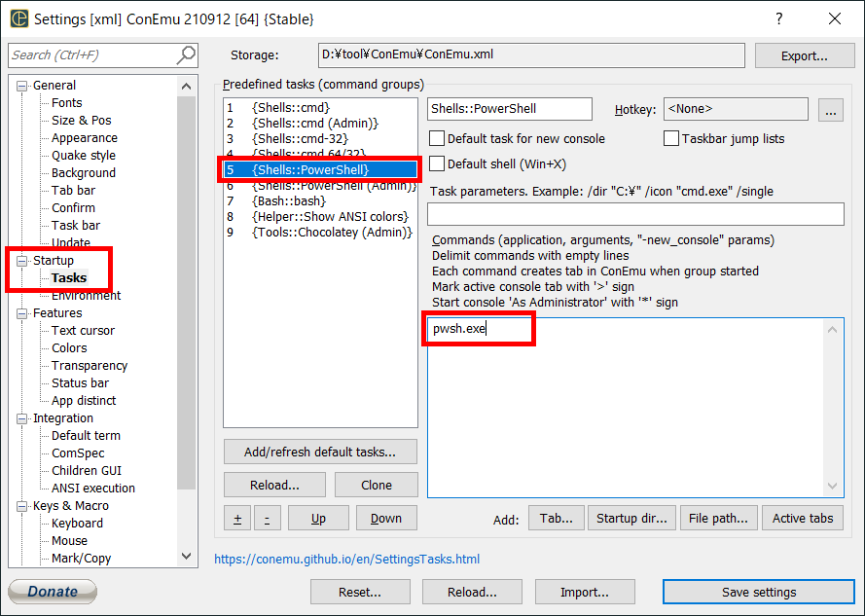
Task: Collapse the General tree node
Action: tap(22, 86)
